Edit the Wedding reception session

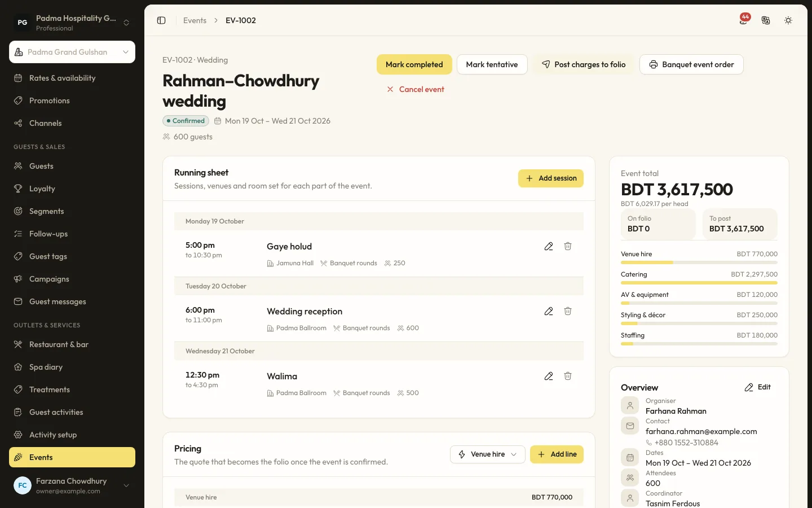coord(549,311)
